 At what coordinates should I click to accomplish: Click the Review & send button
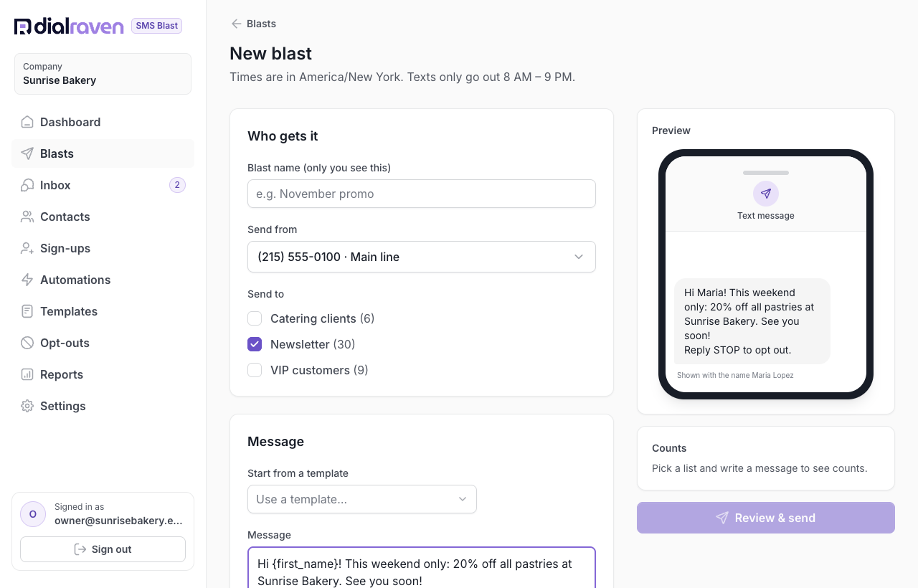tap(766, 518)
